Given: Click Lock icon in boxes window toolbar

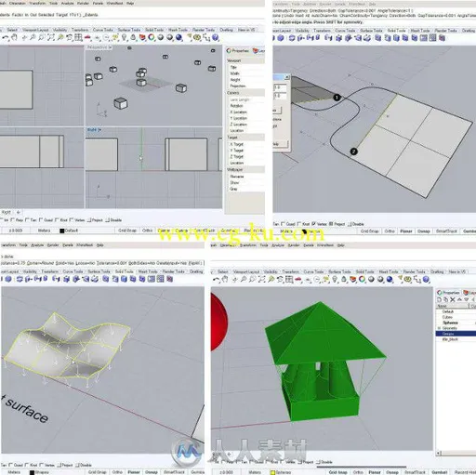Looking at the screenshot, I should [133, 38].
